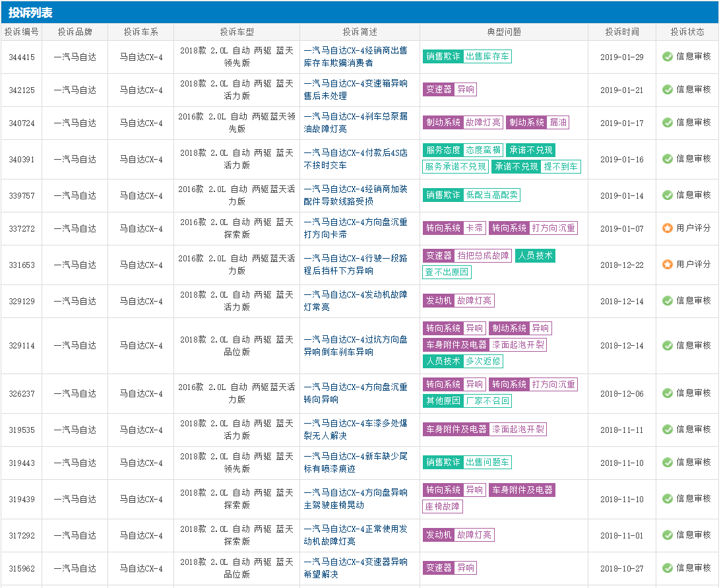Click 其他原因 厂家不召回 tag
This screenshot has width=721, height=588.
coord(467,401)
